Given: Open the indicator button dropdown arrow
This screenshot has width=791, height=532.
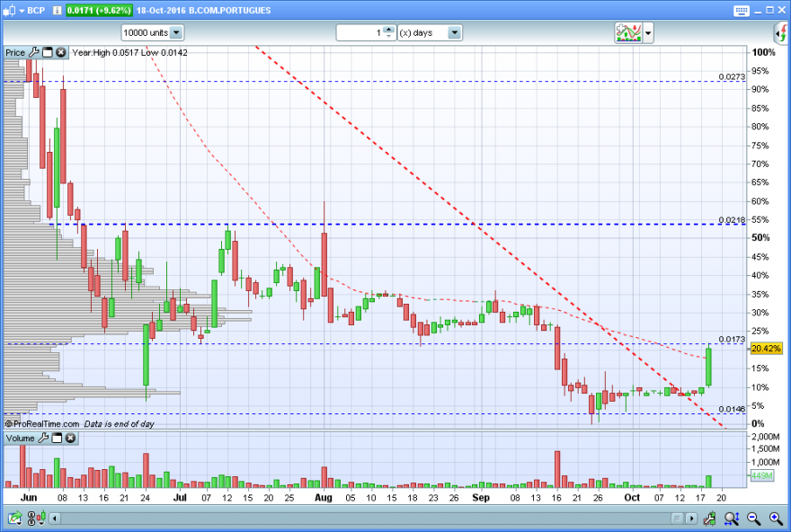Looking at the screenshot, I should point(648,32).
